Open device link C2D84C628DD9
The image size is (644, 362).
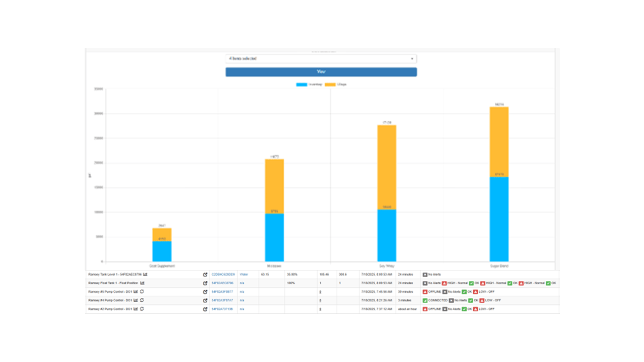click(223, 275)
